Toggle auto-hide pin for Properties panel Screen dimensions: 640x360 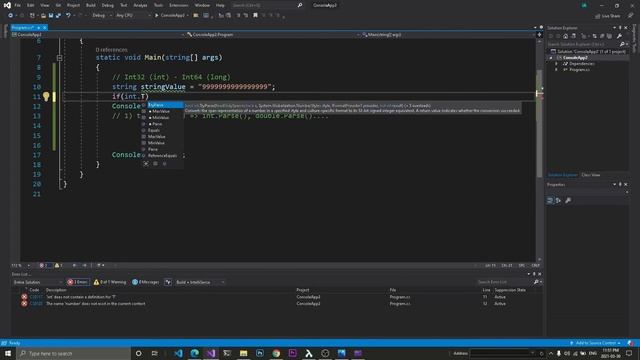tap(620, 184)
